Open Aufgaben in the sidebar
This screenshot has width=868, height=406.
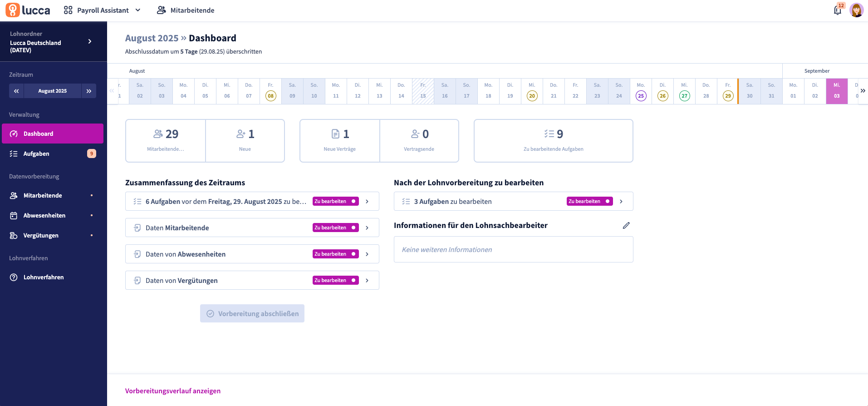(x=36, y=153)
